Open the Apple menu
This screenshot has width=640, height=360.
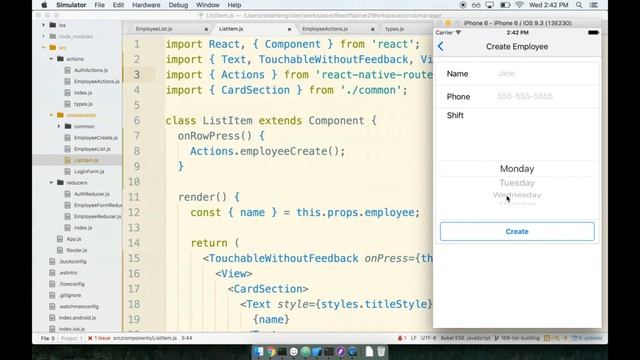[x=44, y=5]
